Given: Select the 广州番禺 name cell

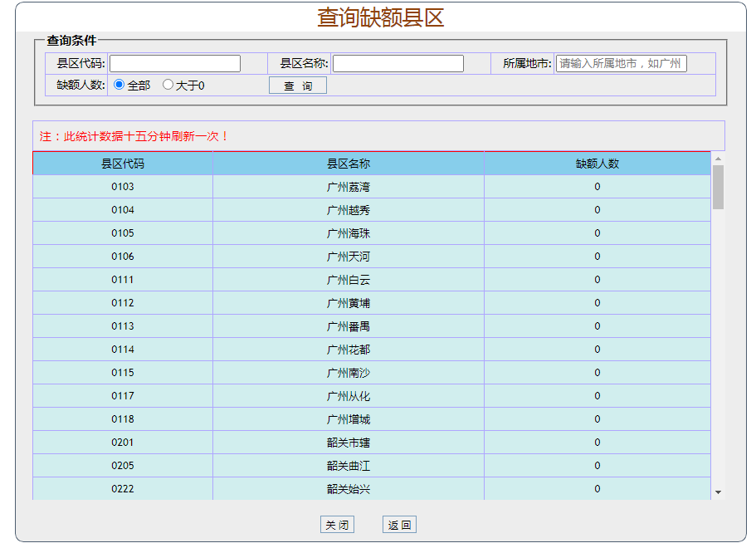Looking at the screenshot, I should pos(348,326).
